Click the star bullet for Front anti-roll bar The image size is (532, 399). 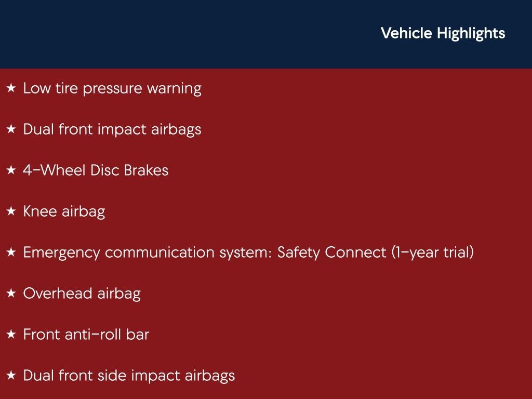coord(11,335)
